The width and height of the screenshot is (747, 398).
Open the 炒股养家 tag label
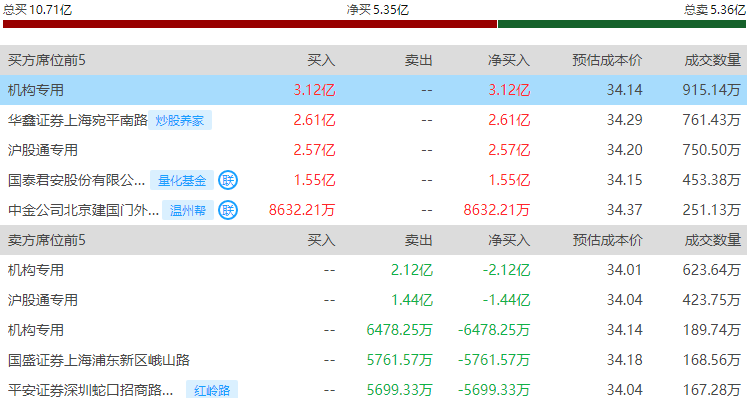(x=180, y=120)
